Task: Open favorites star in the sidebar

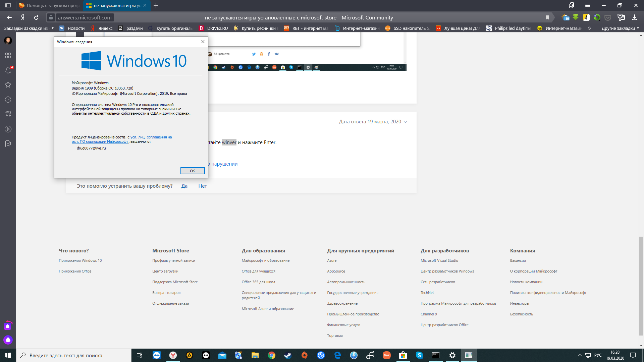Action: click(8, 85)
